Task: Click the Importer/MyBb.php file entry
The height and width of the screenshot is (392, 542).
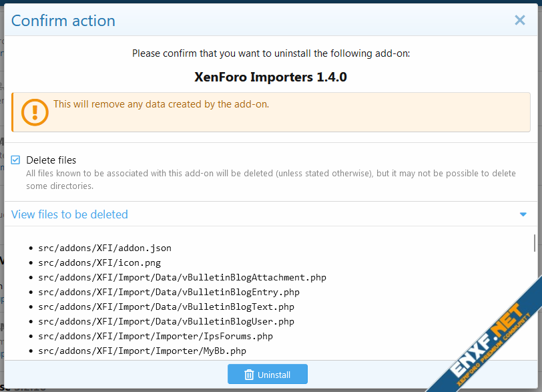Action: pos(142,351)
